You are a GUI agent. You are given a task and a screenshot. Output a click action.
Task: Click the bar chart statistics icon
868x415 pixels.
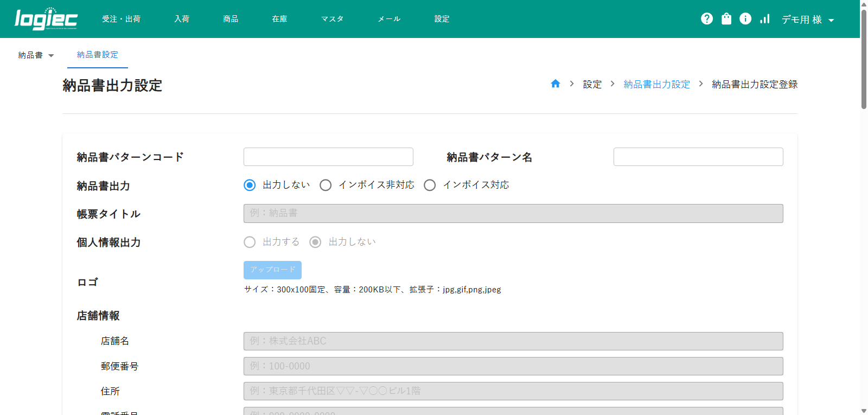(765, 19)
